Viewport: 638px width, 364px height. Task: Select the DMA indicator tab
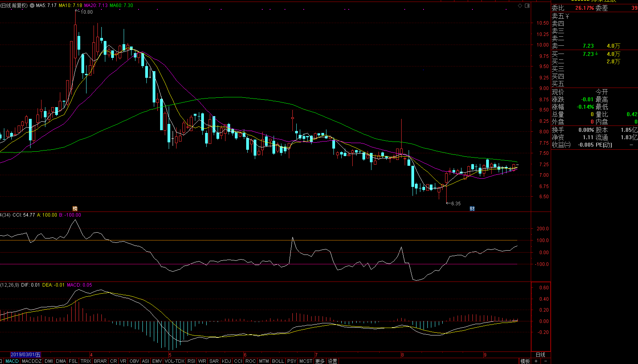click(61, 361)
